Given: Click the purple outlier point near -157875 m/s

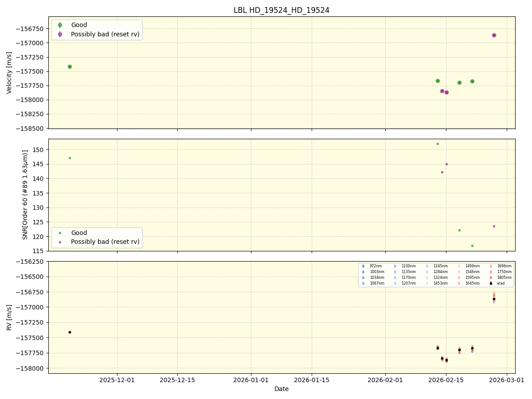Looking at the screenshot, I should pyautogui.click(x=446, y=92).
